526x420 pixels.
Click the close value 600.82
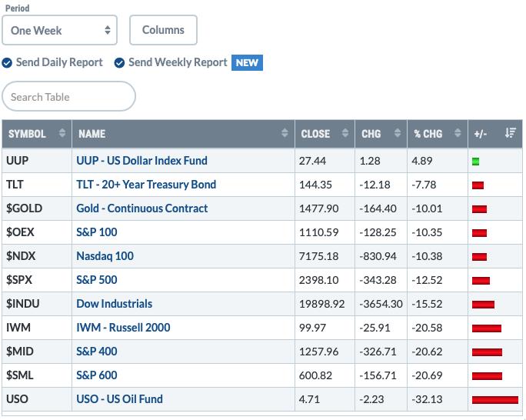point(315,375)
